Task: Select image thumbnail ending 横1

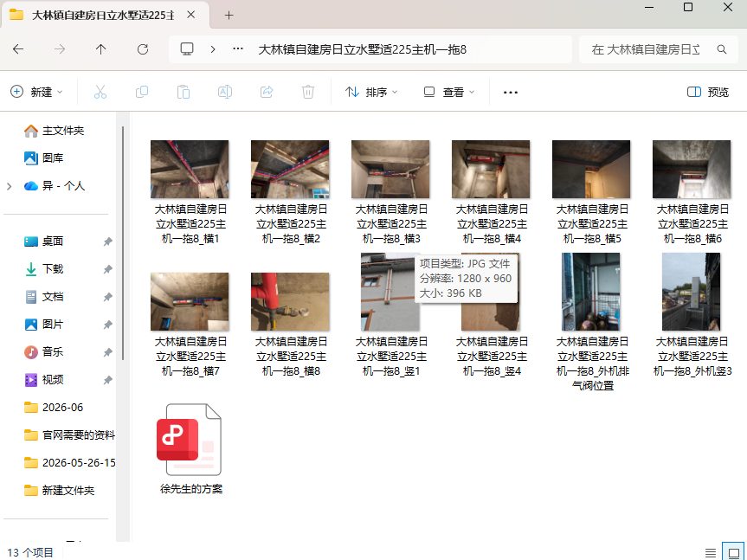Action: coord(190,169)
